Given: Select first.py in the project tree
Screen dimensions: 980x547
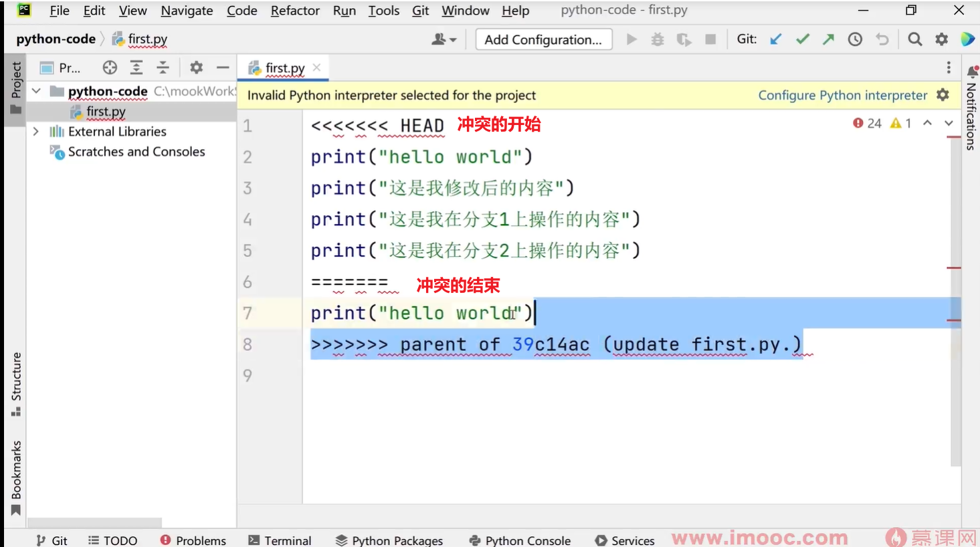Looking at the screenshot, I should [x=106, y=112].
